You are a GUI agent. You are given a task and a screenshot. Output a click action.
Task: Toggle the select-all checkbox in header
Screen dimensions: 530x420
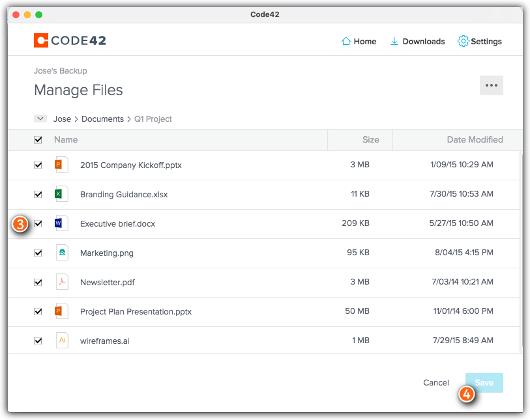tap(38, 139)
